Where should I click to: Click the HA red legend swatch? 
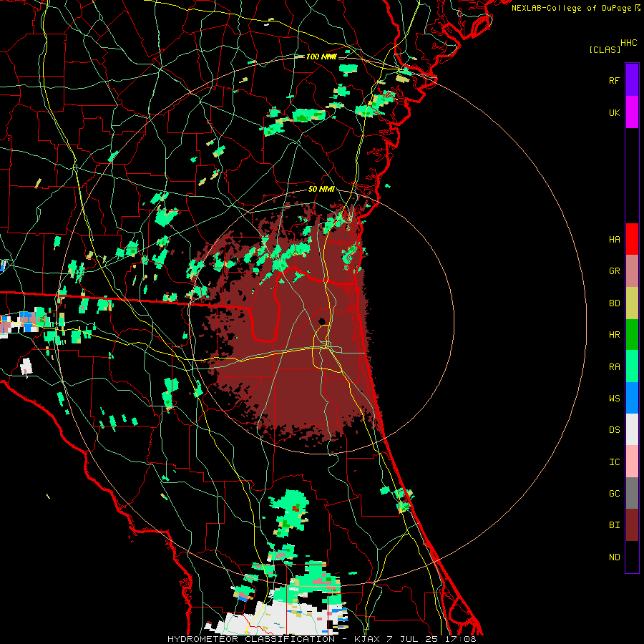coord(632,239)
